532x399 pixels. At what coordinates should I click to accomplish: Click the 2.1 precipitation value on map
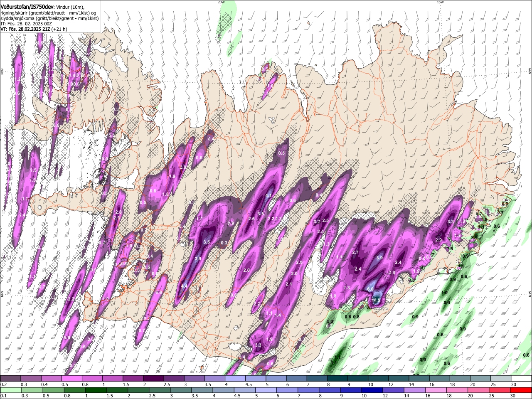point(289,284)
